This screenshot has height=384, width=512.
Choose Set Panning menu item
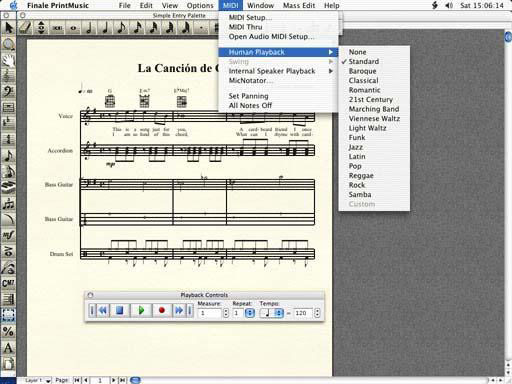[x=278, y=96]
